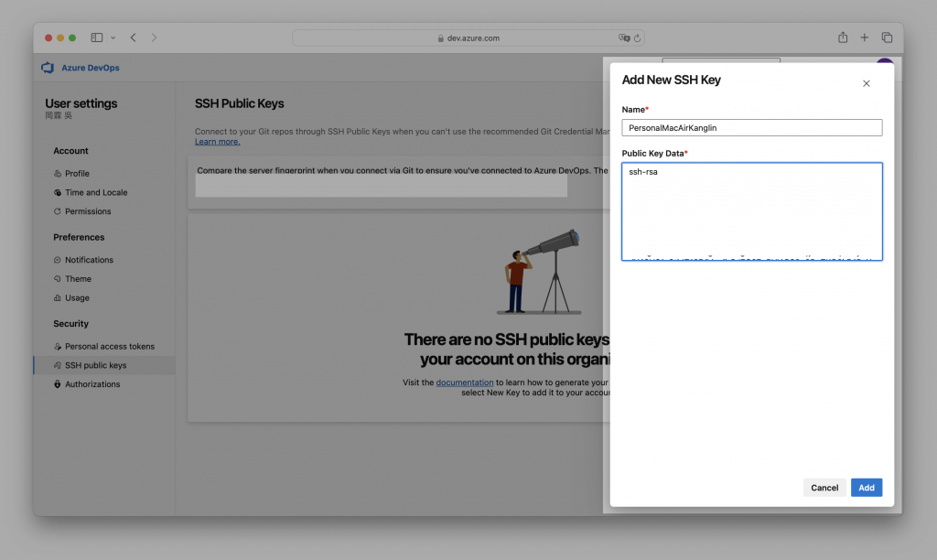This screenshot has width=937, height=560.
Task: Click the Notifications sidebar icon
Action: [58, 260]
